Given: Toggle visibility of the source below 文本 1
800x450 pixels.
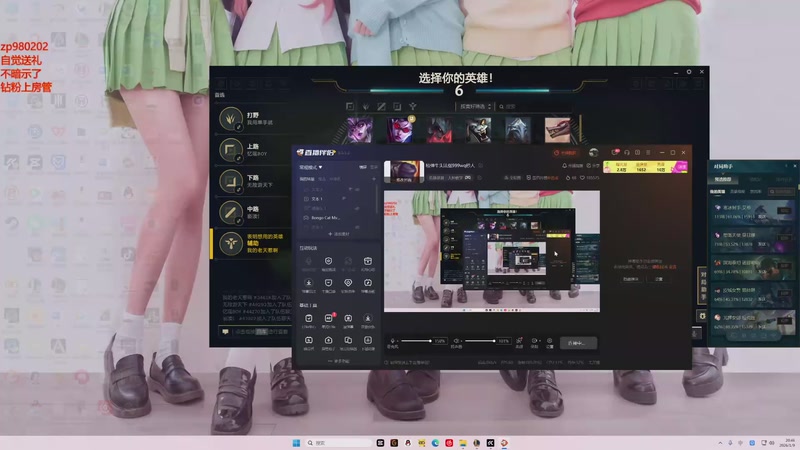Looking at the screenshot, I should pyautogui.click(x=357, y=208).
